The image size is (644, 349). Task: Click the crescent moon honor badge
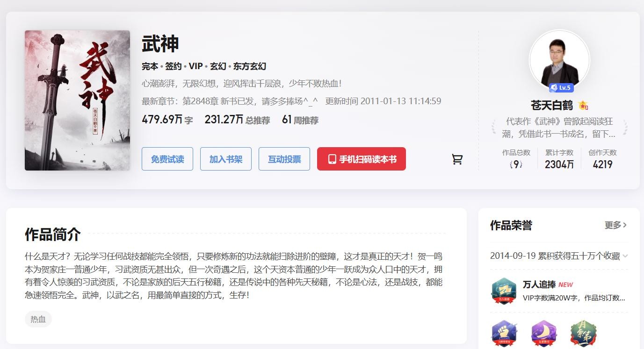click(544, 333)
